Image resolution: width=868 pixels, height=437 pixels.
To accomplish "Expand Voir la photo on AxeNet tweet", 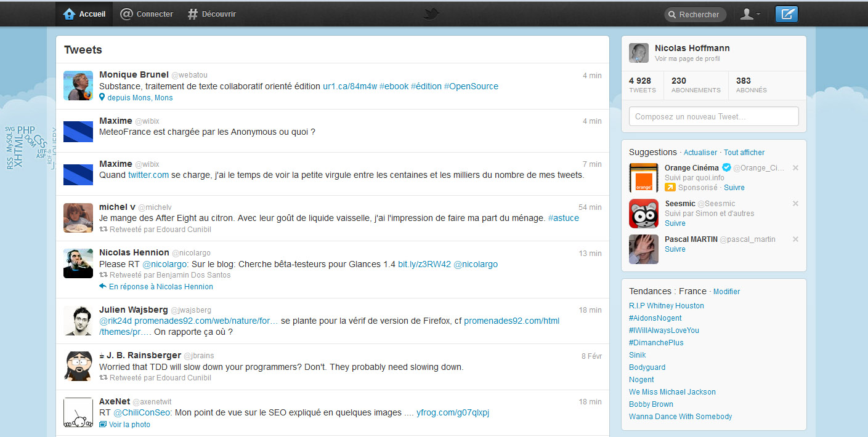I will click(125, 425).
